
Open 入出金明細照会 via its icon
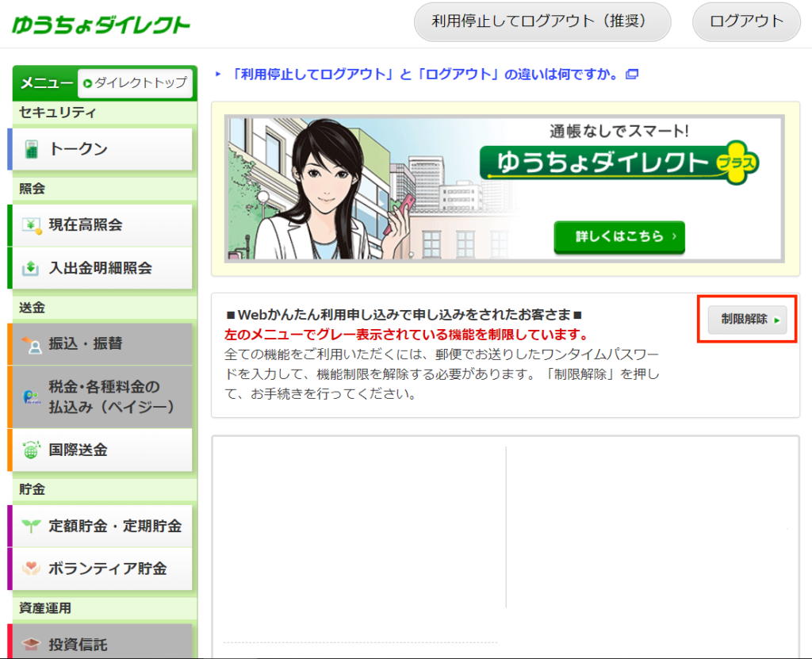click(x=32, y=268)
